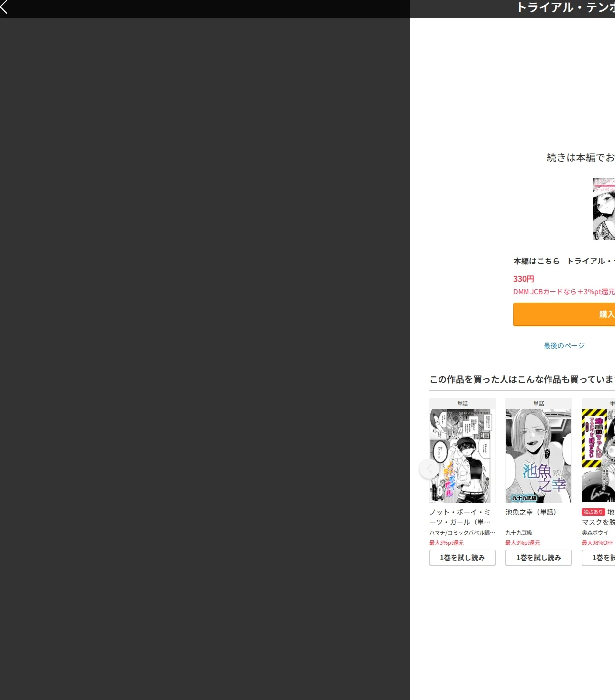
Task: Click the red 独占あり badge
Action: [x=593, y=512]
